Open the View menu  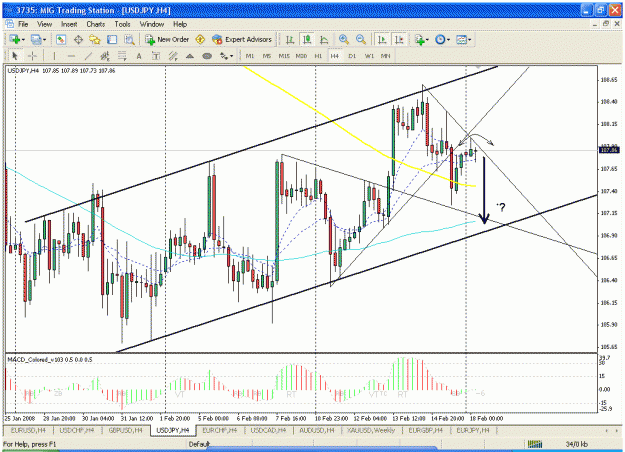click(x=44, y=24)
